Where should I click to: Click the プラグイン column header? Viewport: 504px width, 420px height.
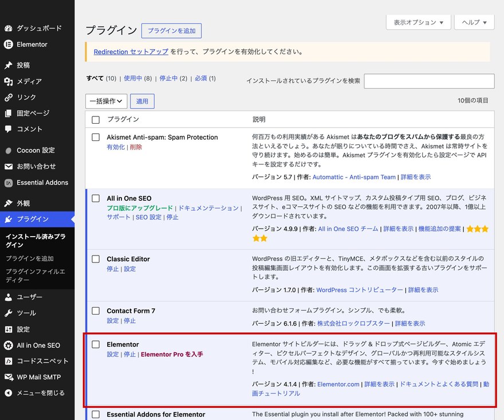pos(123,119)
